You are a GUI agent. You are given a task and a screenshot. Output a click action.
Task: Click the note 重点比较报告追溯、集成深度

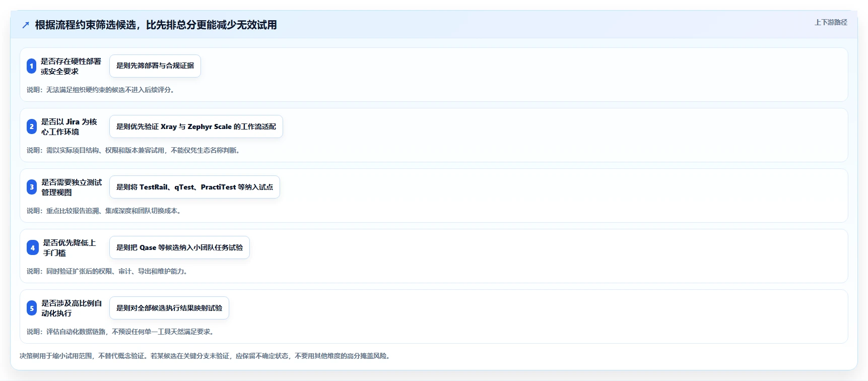point(104,211)
